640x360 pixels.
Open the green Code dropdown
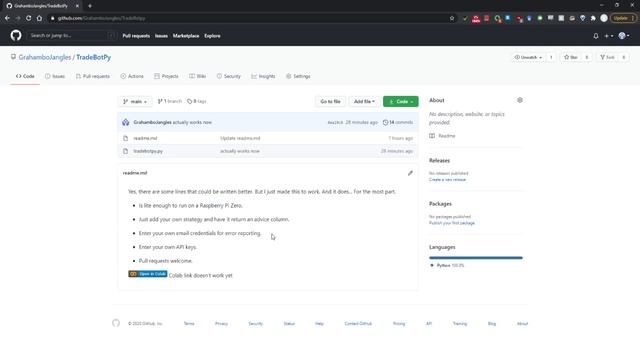pyautogui.click(x=400, y=101)
